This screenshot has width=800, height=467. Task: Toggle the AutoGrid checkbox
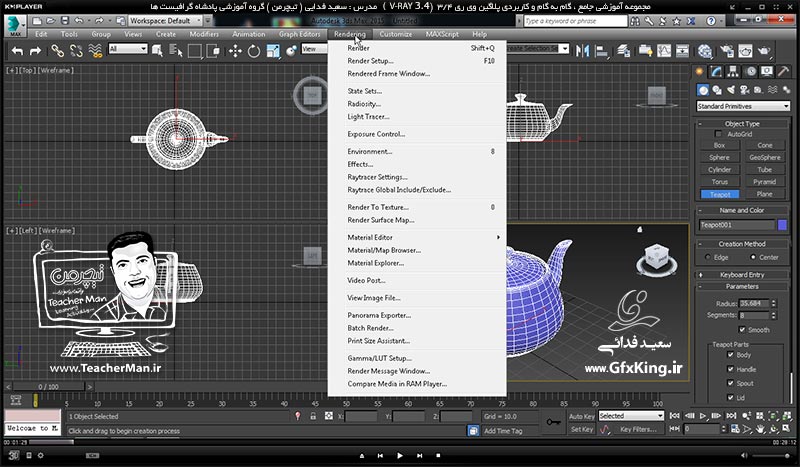(x=718, y=134)
